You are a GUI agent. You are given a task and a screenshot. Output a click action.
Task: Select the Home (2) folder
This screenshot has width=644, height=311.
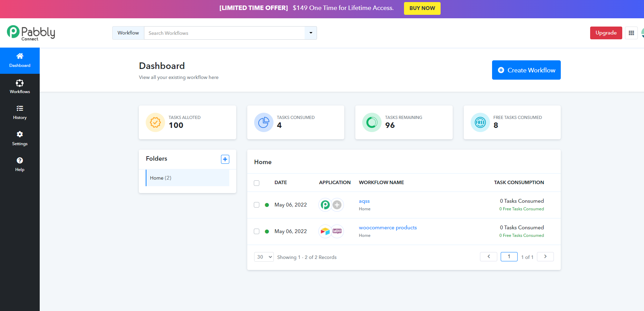188,178
